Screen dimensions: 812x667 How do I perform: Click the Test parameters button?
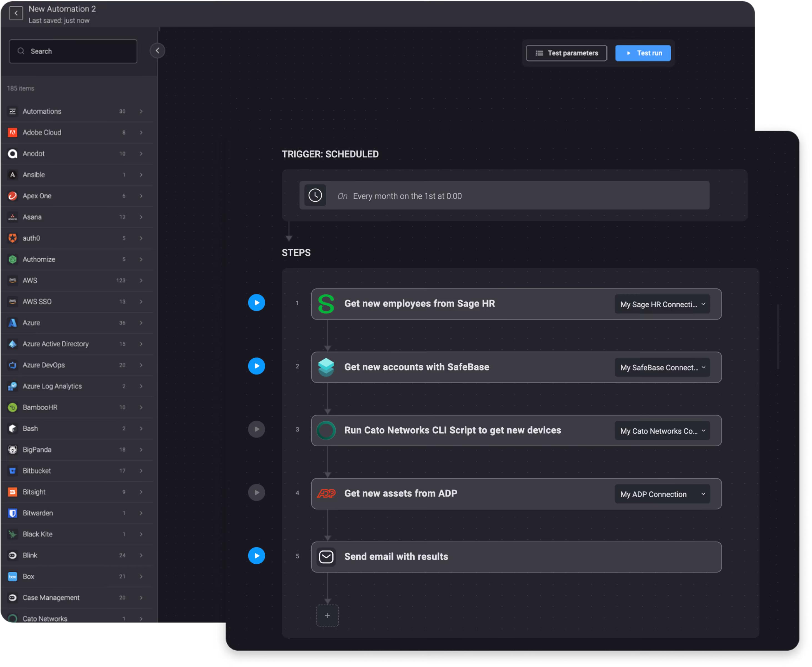(x=567, y=53)
